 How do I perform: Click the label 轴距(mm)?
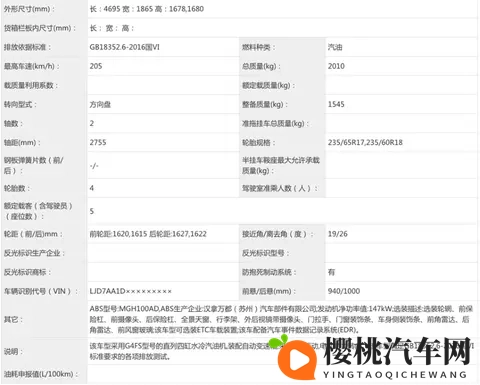[22, 143]
